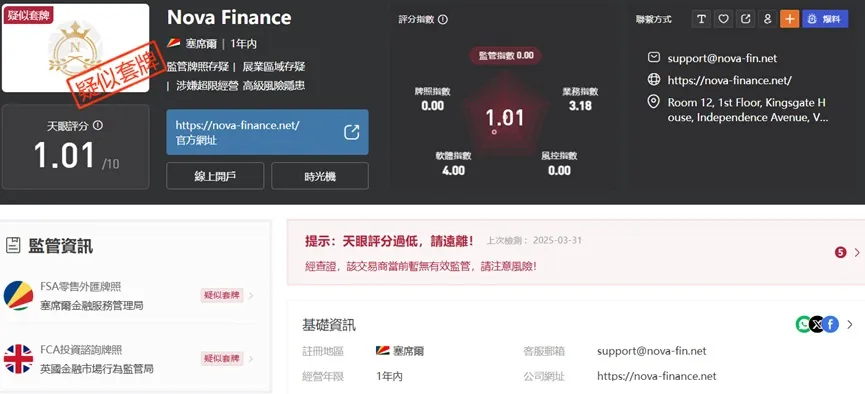Click the info icon next to 天眼評分
The height and width of the screenshot is (394, 865).
tap(98, 126)
